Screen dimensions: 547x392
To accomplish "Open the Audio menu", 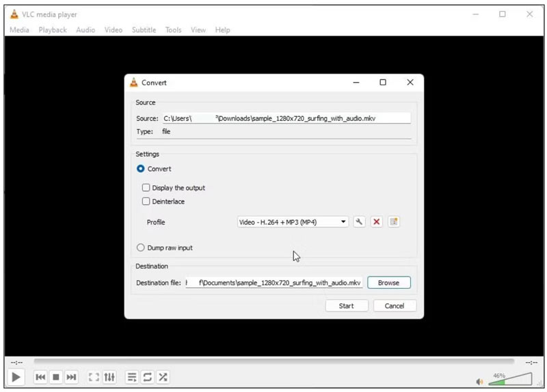I will (85, 30).
